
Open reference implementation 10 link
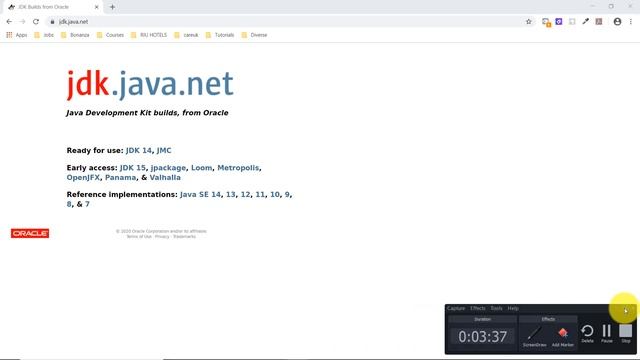pyautogui.click(x=275, y=195)
